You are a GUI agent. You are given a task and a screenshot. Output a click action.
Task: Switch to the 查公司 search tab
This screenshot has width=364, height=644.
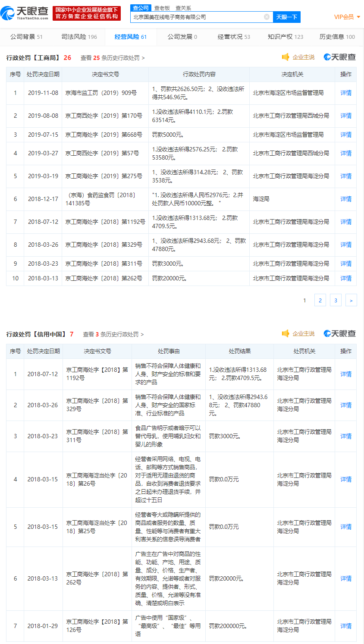(x=141, y=8)
